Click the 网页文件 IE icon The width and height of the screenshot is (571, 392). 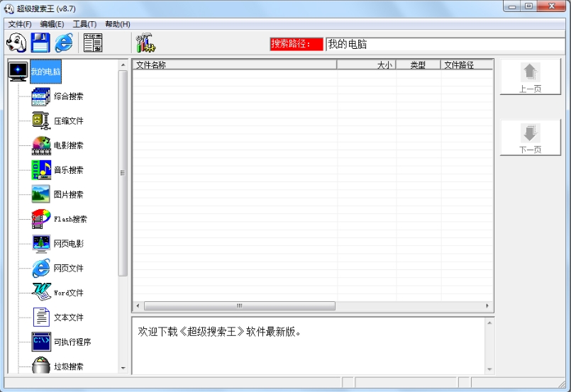(x=41, y=268)
